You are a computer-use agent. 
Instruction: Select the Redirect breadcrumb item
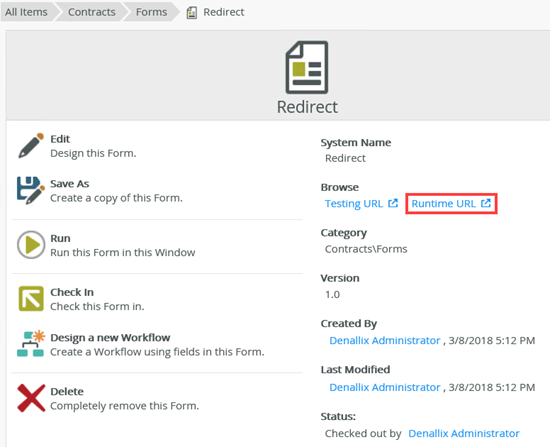[x=224, y=12]
